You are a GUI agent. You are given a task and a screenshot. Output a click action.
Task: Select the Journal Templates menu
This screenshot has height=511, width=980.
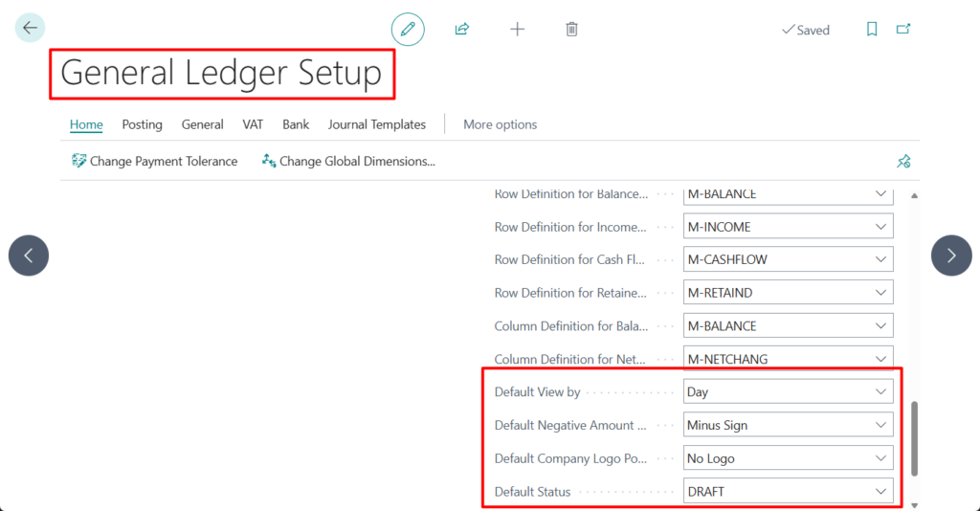(x=376, y=124)
